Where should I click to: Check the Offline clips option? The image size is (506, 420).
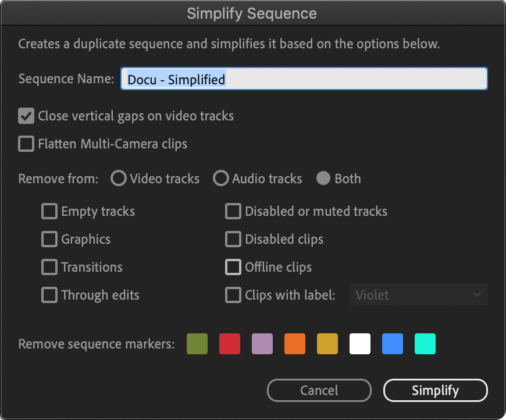233,267
